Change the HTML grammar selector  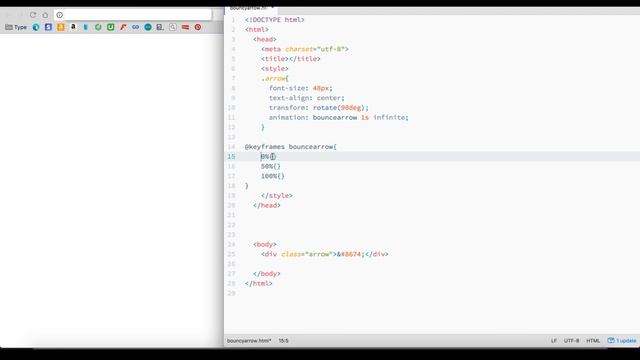593,340
